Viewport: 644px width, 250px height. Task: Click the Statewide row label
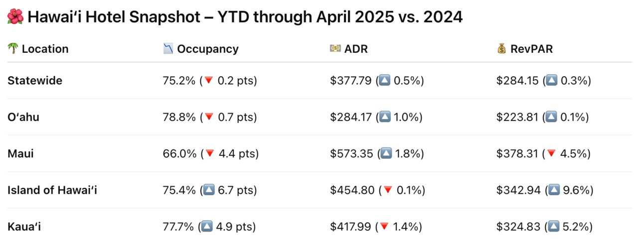point(35,81)
